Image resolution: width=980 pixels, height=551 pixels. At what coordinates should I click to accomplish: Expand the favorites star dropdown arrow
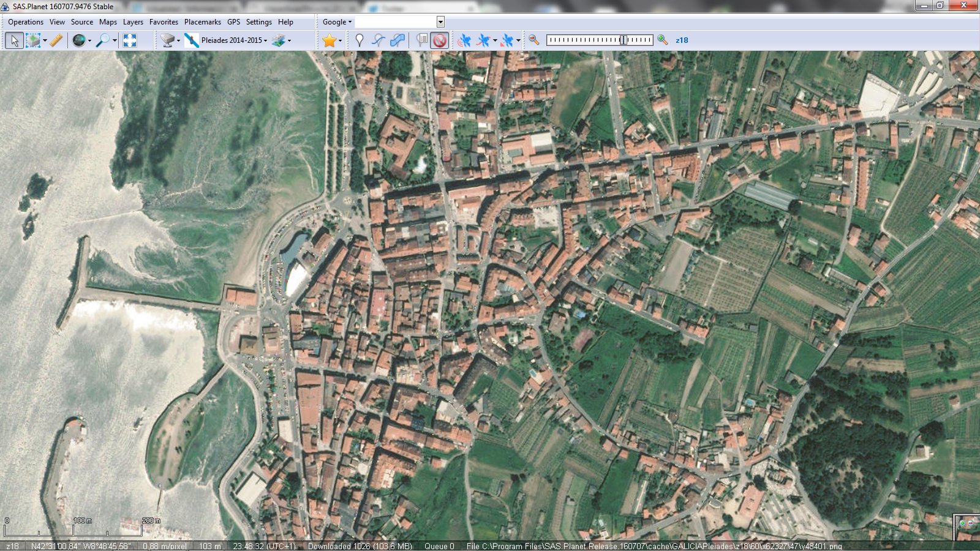click(341, 40)
